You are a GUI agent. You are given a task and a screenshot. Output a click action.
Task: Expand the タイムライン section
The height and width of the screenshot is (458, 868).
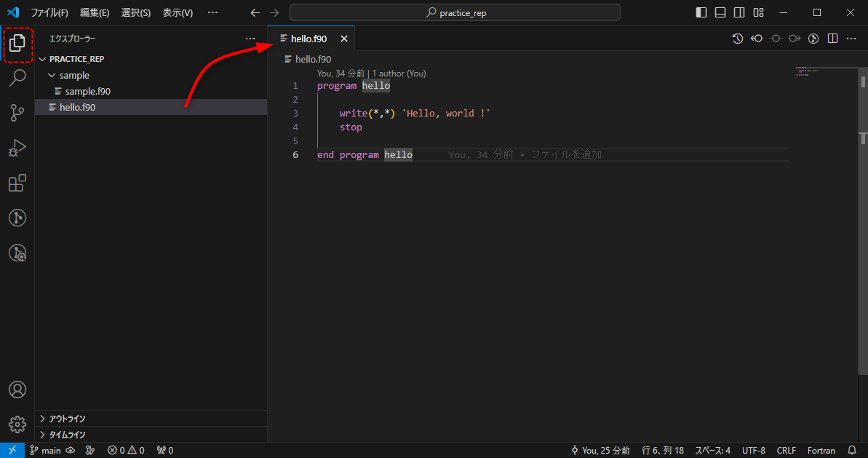tap(151, 435)
